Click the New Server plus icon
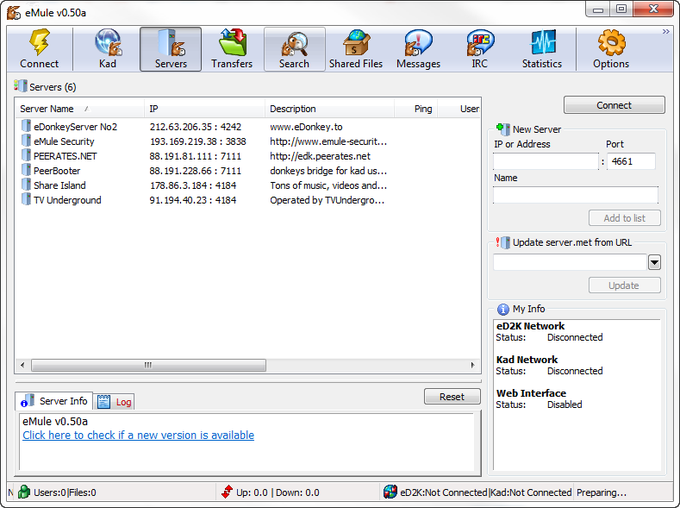The height and width of the screenshot is (508, 680). [x=503, y=128]
